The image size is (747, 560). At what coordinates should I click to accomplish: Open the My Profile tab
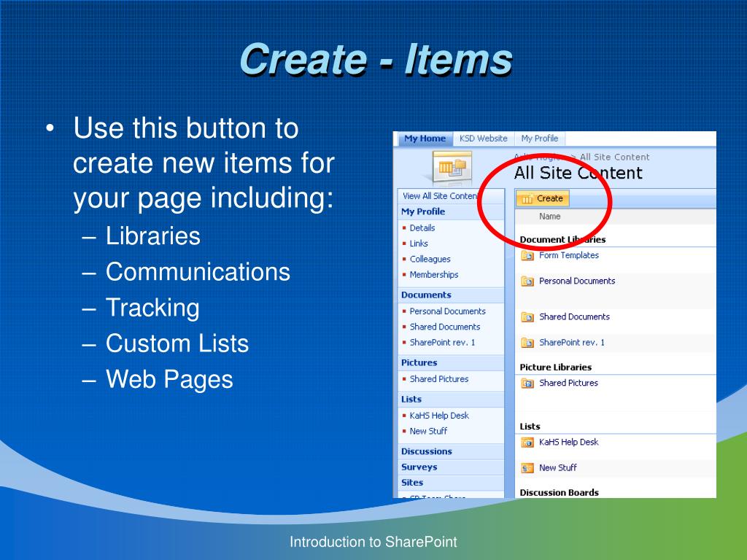pyautogui.click(x=539, y=139)
